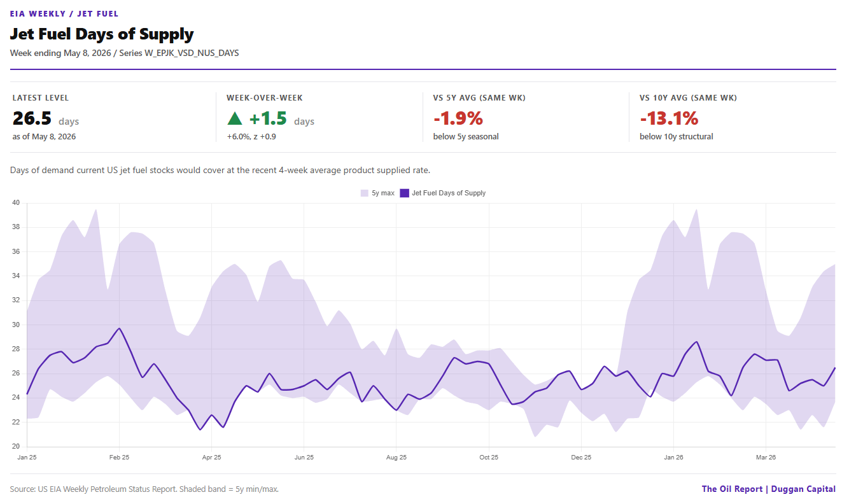Click the source note about EIA Weekly Petroleum Status Report
849x504 pixels.
pyautogui.click(x=144, y=489)
